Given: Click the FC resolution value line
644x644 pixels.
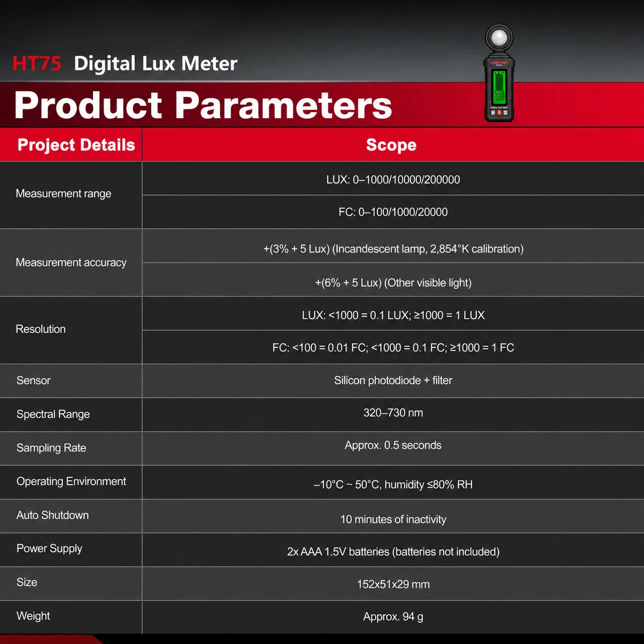Looking at the screenshot, I should [393, 348].
